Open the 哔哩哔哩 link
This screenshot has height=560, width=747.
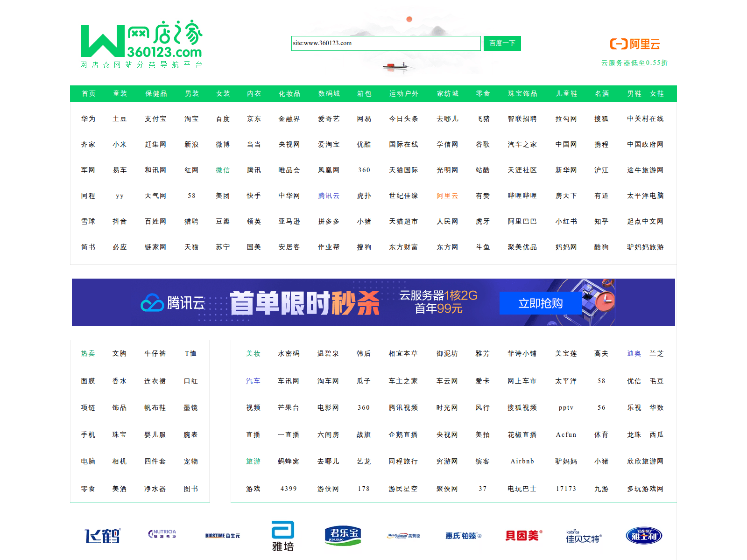[x=522, y=196]
